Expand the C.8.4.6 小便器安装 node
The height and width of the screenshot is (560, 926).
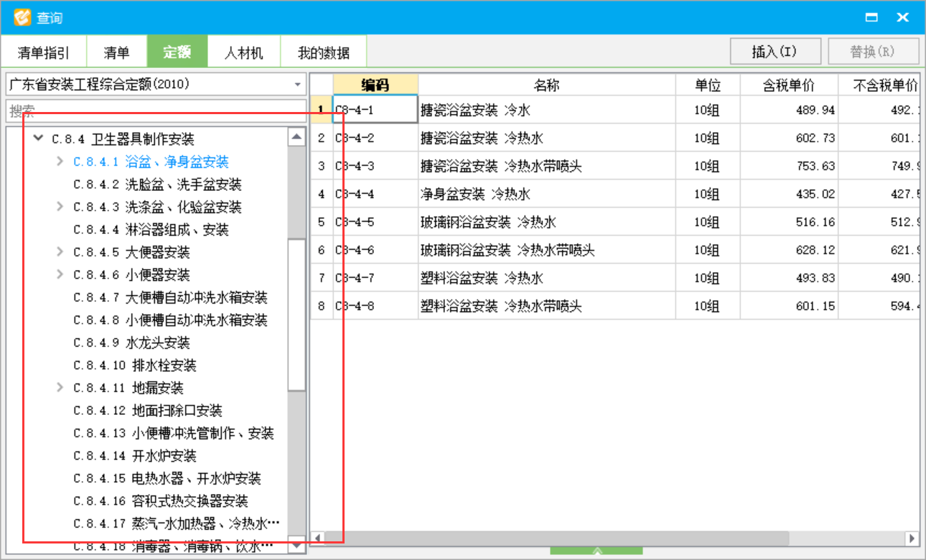60,275
